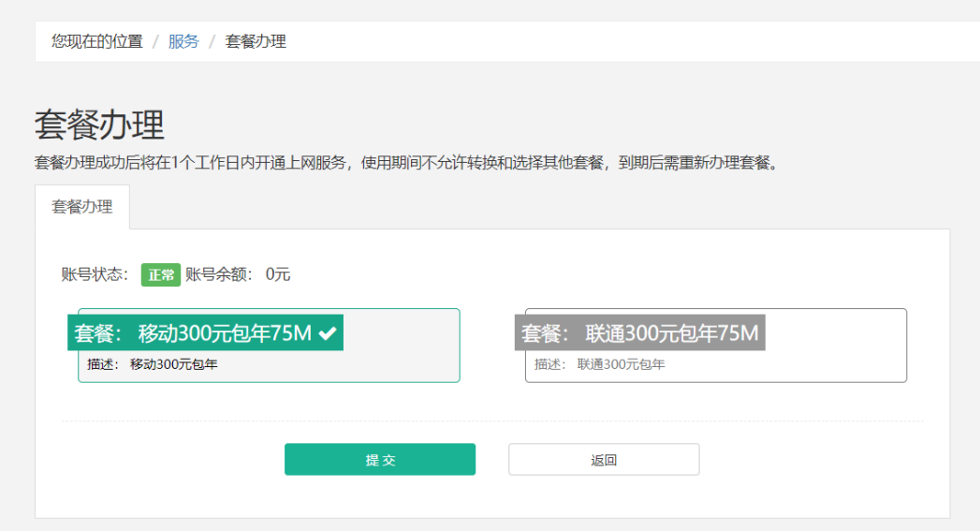
Task: Open the 服务 breadcrumb link
Action: coord(183,41)
